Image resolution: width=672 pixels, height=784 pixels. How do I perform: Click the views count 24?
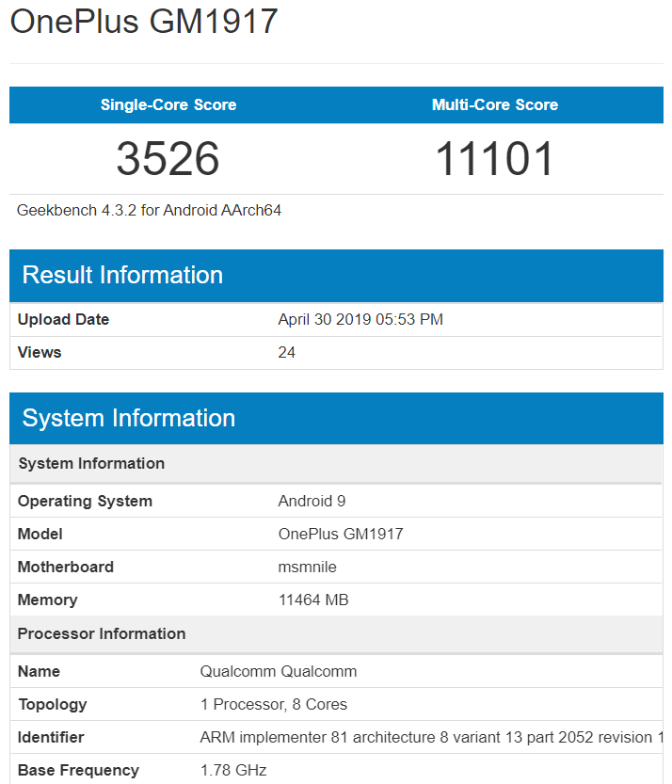click(x=286, y=353)
